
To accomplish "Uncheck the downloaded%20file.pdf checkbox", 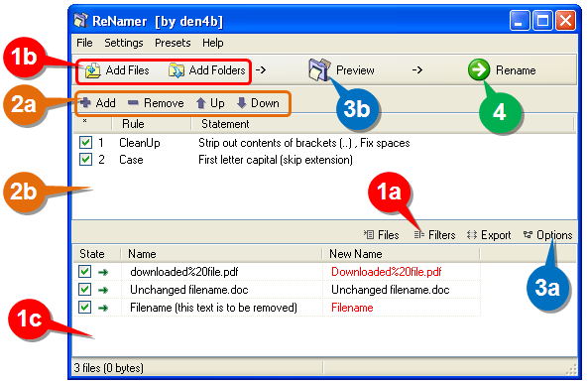I will (84, 272).
